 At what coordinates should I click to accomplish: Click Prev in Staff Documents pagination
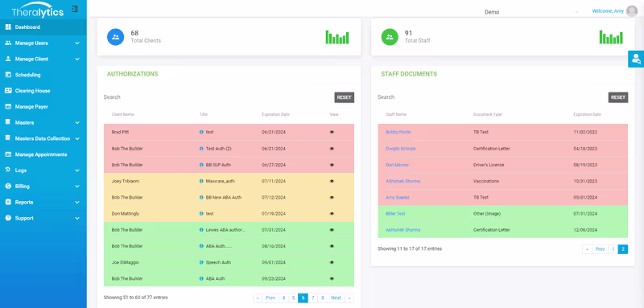(600, 249)
